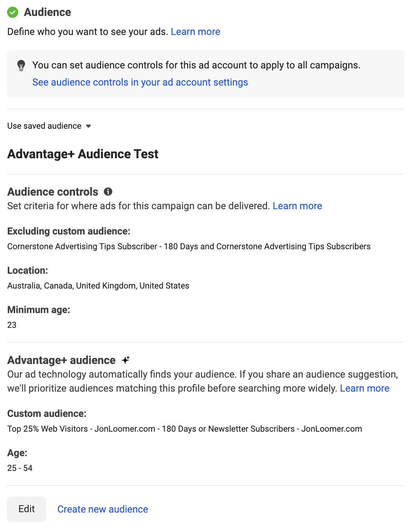Click the Advantage+ audience sparkle icon

125,360
